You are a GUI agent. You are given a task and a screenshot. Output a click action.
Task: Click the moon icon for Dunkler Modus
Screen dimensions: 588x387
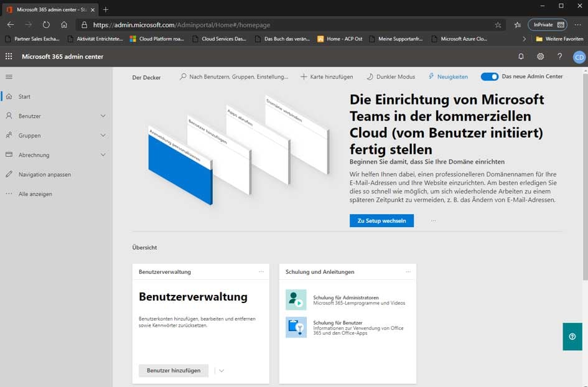(x=370, y=77)
